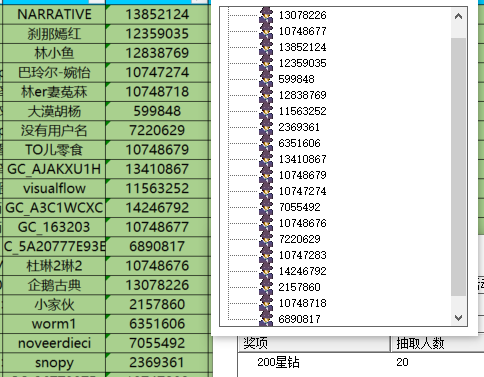Click the user icon beside 14246792 in list
Screen dimensions: 484x377
tap(266, 271)
